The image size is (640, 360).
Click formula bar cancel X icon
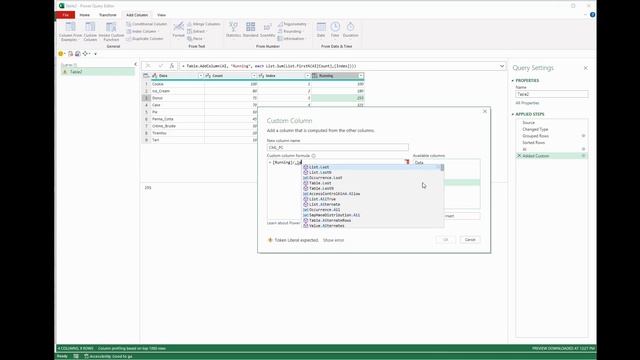click(x=148, y=66)
